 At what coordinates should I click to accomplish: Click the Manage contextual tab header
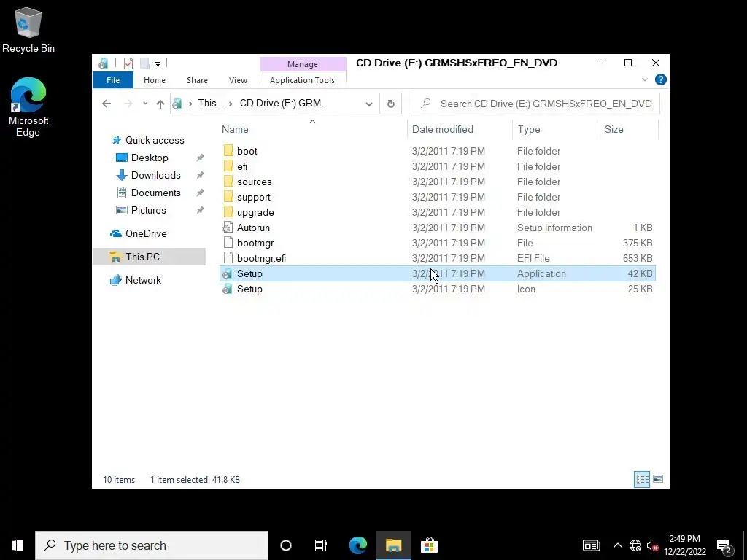pyautogui.click(x=303, y=64)
